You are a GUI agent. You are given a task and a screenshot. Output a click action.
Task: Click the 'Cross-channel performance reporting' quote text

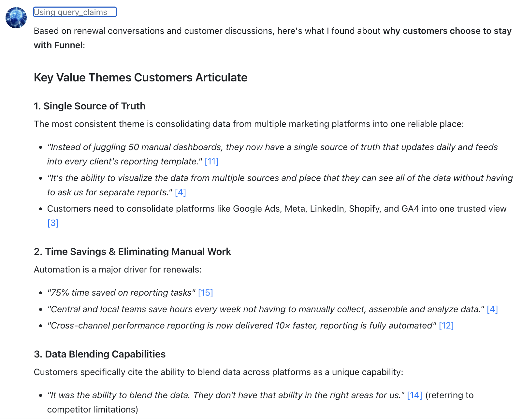coord(241,326)
